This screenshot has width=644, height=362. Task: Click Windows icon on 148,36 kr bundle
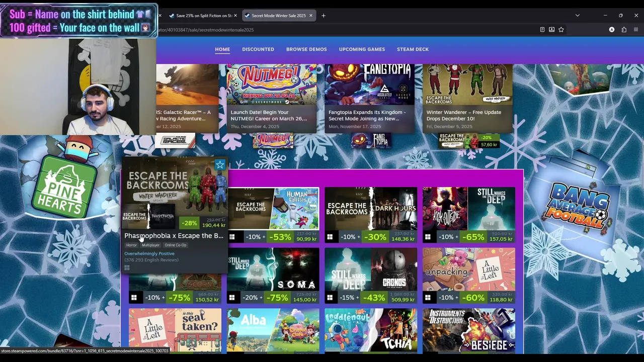pyautogui.click(x=330, y=237)
